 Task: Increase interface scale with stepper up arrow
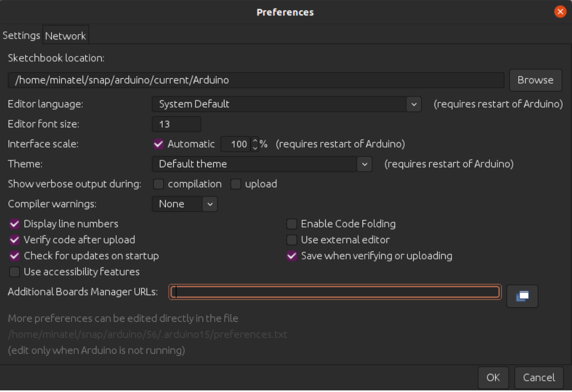[x=255, y=141]
